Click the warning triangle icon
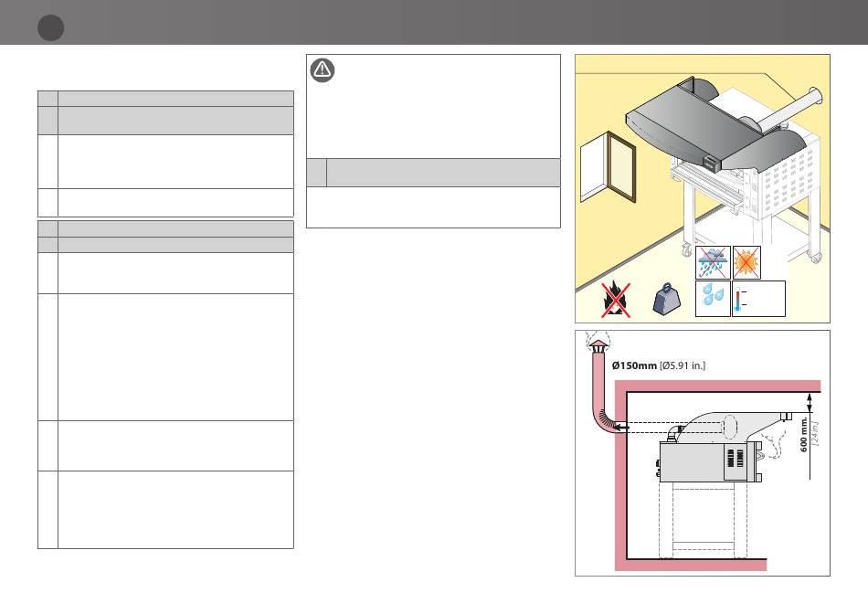 (323, 70)
